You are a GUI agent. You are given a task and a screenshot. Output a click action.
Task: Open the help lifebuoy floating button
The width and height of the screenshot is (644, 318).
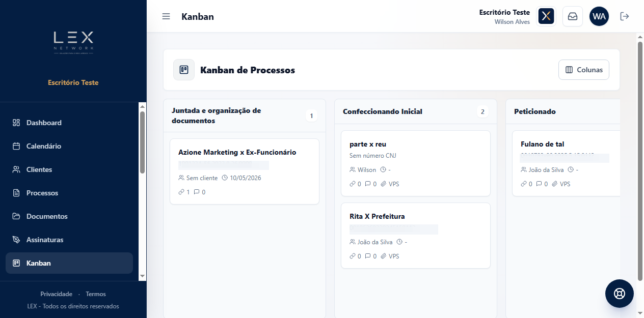pyautogui.click(x=620, y=294)
